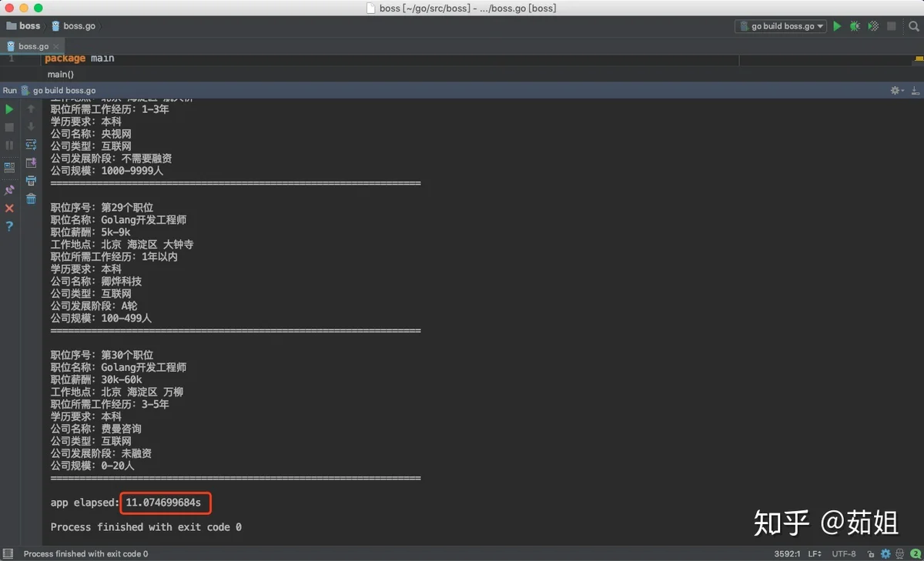Viewport: 924px width, 561px height.
Task: Open Run panel gear settings dropdown
Action: [897, 91]
